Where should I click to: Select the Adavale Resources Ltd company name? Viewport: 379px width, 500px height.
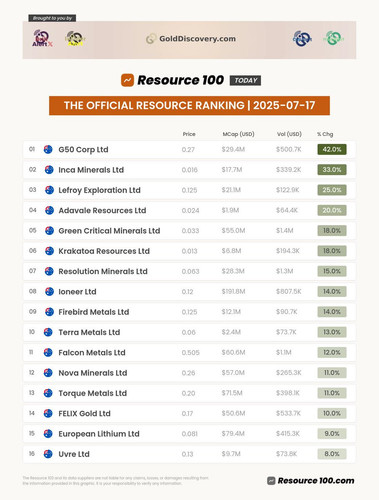tap(102, 211)
